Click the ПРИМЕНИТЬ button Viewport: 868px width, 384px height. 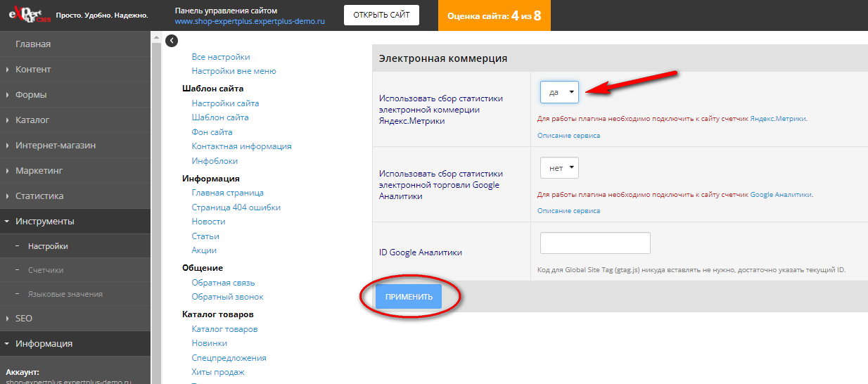coord(409,297)
